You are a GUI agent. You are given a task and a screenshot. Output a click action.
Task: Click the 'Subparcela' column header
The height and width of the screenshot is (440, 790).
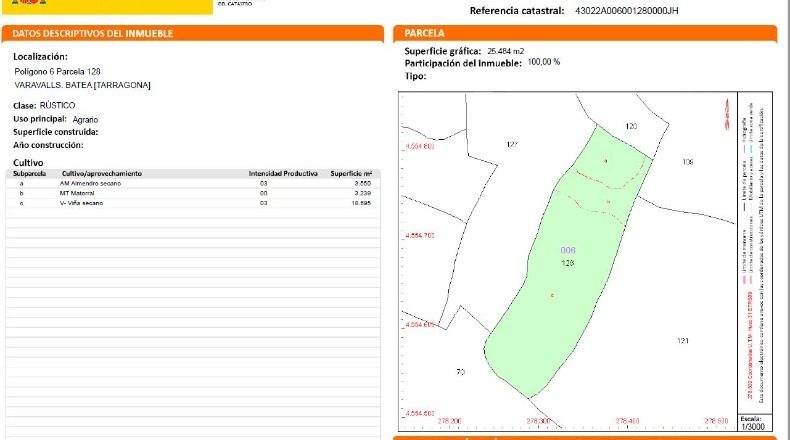[x=30, y=173]
